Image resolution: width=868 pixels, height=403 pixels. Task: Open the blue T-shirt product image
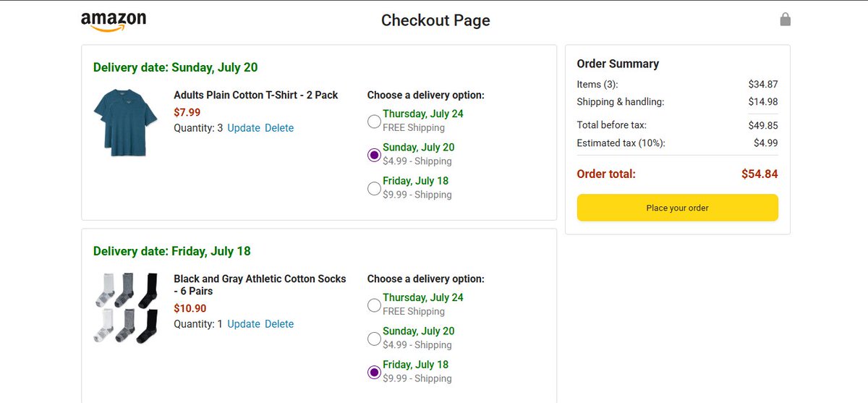tap(126, 122)
